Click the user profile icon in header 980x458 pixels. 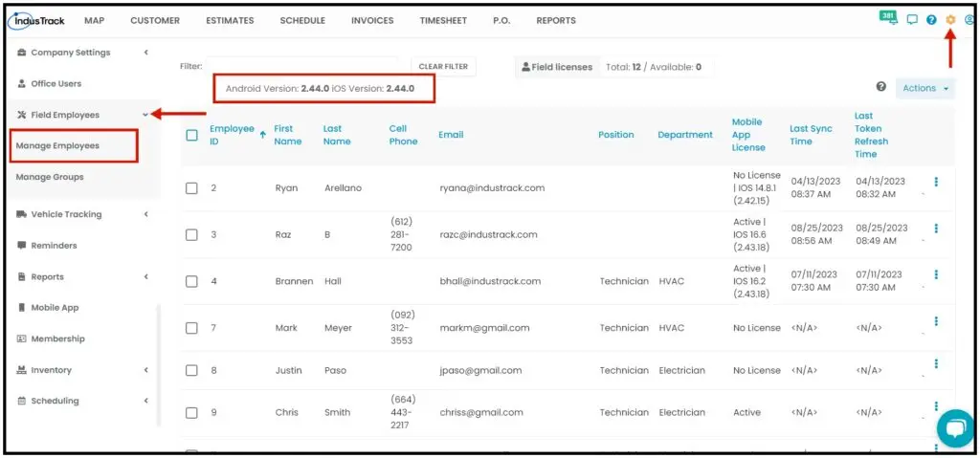click(970, 20)
